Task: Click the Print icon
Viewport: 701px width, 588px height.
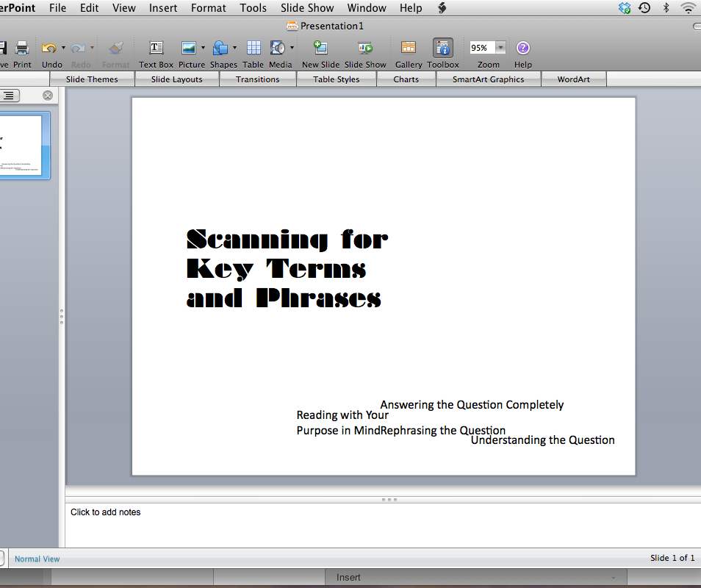Action: [x=22, y=49]
